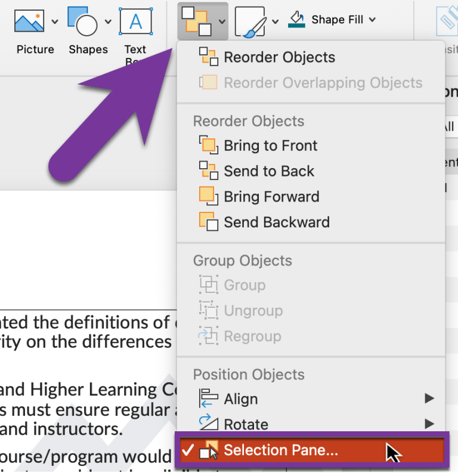This screenshot has width=458, height=476.
Task: Expand the Align submenu arrow
Action: coord(429,398)
